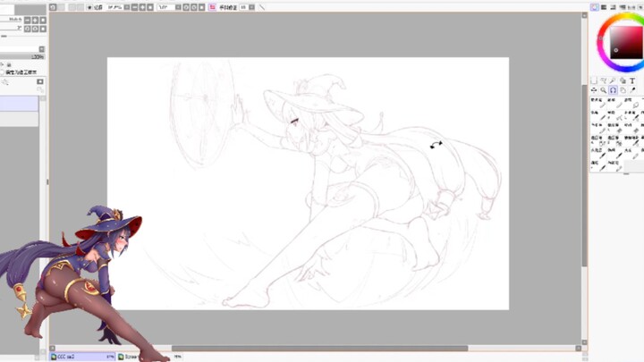
Task: Click the zoom in plus button in top toolbar
Action: pos(142,7)
